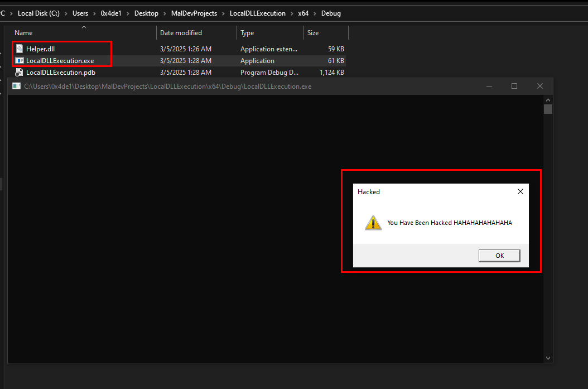Select the LocalDLLExecution.pdb file name

[x=61, y=73]
